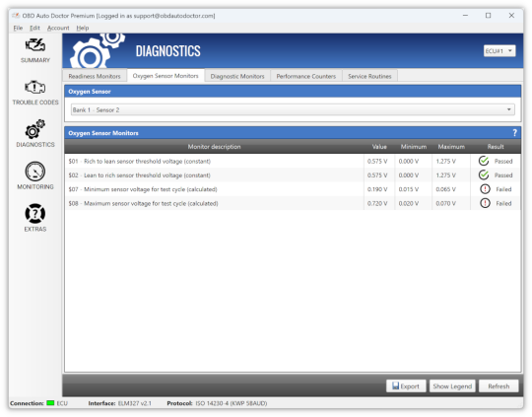Click the Value column header
Image resolution: width=532 pixels, height=417 pixels.
(x=379, y=146)
